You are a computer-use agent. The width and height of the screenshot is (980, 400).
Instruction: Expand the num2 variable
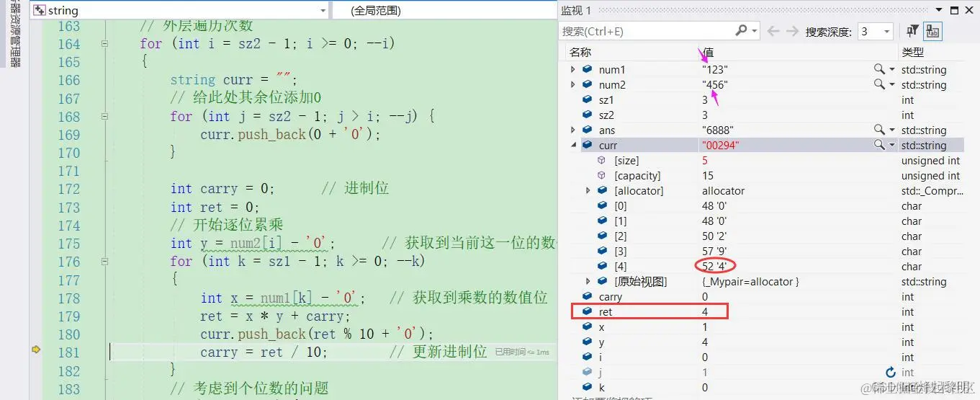tap(573, 84)
